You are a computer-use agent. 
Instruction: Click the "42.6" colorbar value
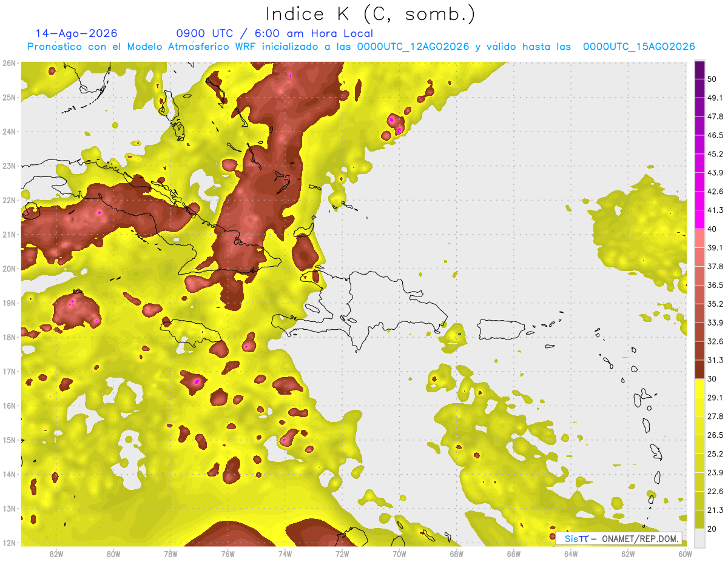coord(715,192)
